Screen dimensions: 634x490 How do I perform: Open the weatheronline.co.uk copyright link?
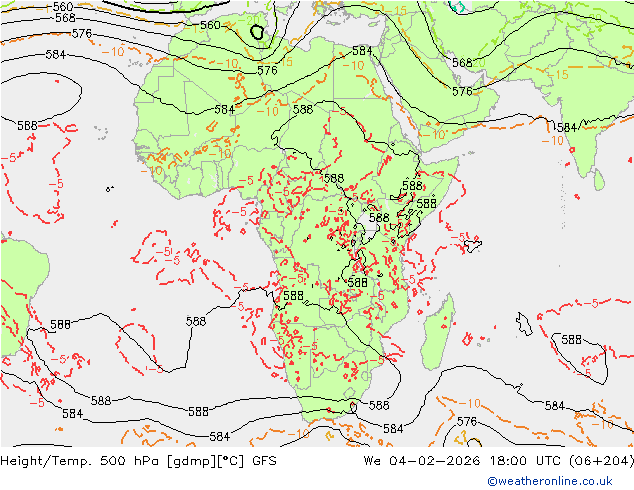549,481
